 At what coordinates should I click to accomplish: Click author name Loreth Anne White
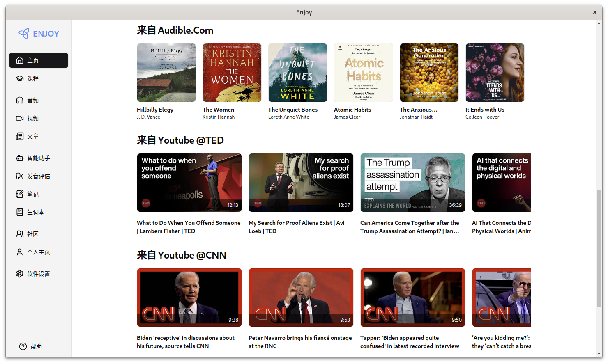click(x=289, y=117)
